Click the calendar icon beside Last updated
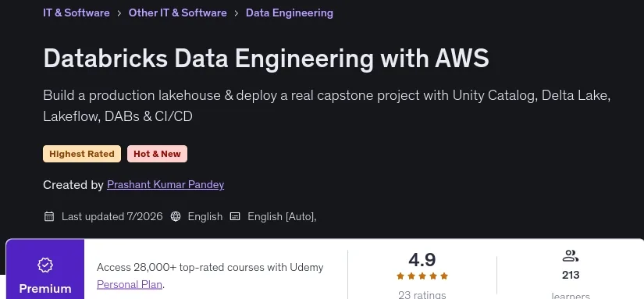This screenshot has width=644, height=299. click(49, 216)
